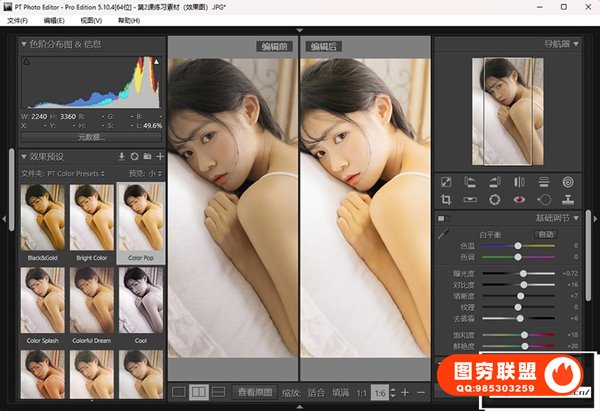Select the stamp clone tool
The height and width of the screenshot is (411, 600).
tap(568, 199)
